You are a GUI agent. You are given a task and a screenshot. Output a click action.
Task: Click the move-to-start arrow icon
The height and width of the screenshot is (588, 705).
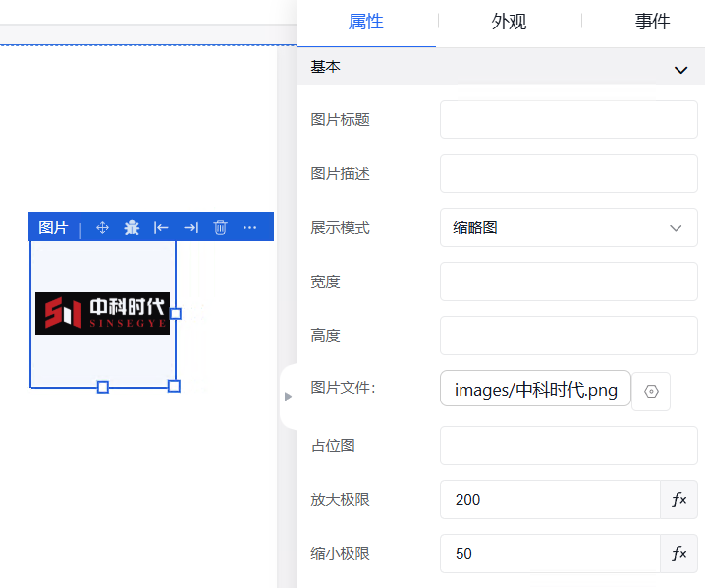(x=161, y=228)
